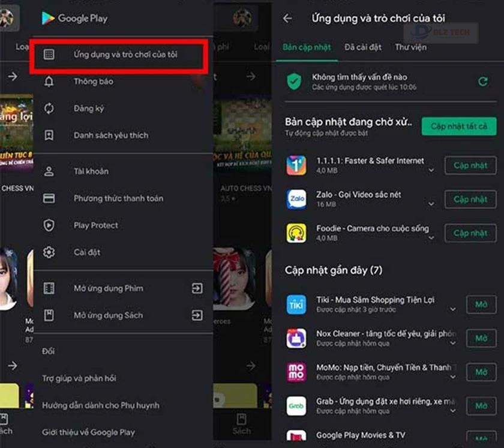Open Trợ giúp và phản hồi link
Image resolution: width=504 pixels, height=448 pixels.
point(79,378)
